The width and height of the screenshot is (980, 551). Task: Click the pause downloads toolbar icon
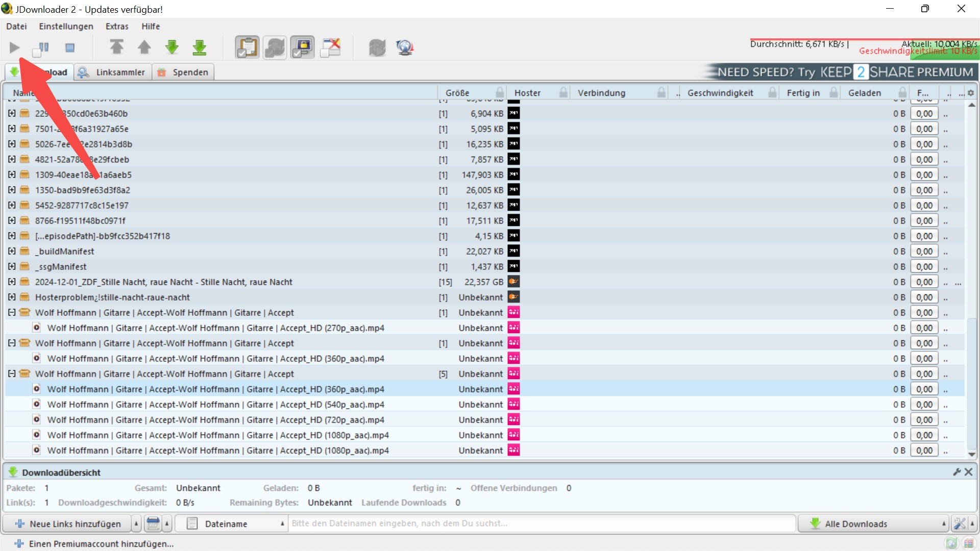tap(41, 48)
